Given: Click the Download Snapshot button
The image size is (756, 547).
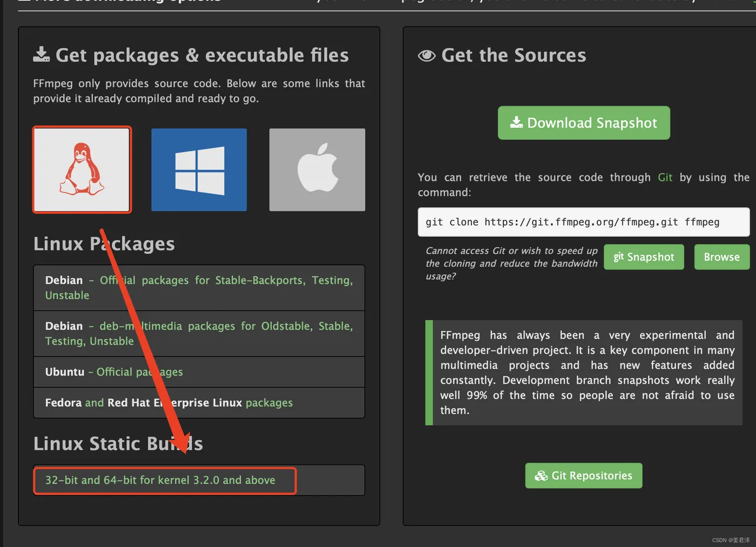Looking at the screenshot, I should pyautogui.click(x=584, y=123).
